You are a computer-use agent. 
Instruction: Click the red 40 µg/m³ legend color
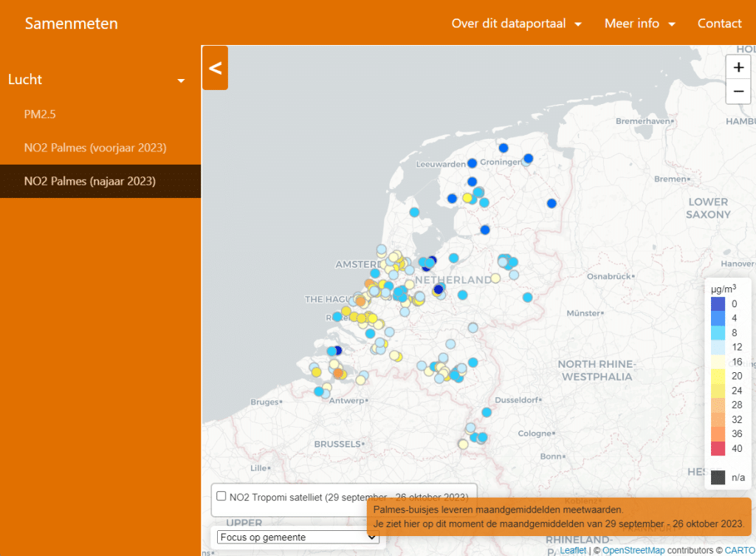[x=718, y=448]
